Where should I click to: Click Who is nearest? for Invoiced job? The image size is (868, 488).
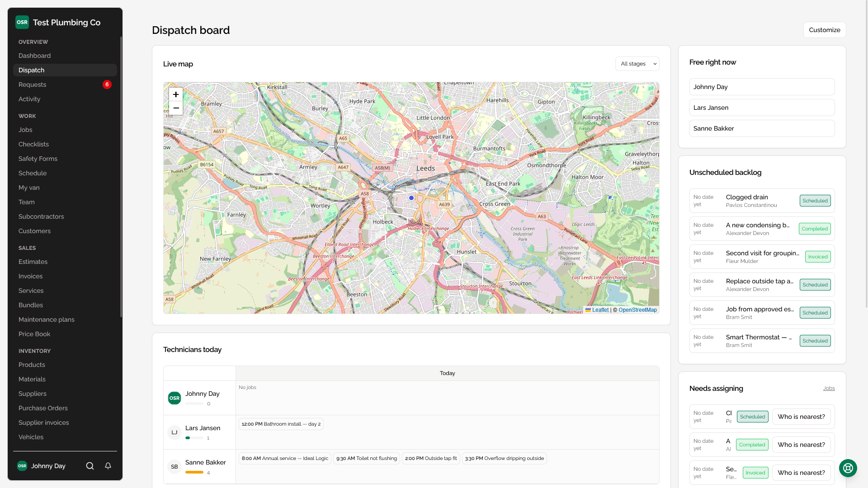[x=801, y=473]
